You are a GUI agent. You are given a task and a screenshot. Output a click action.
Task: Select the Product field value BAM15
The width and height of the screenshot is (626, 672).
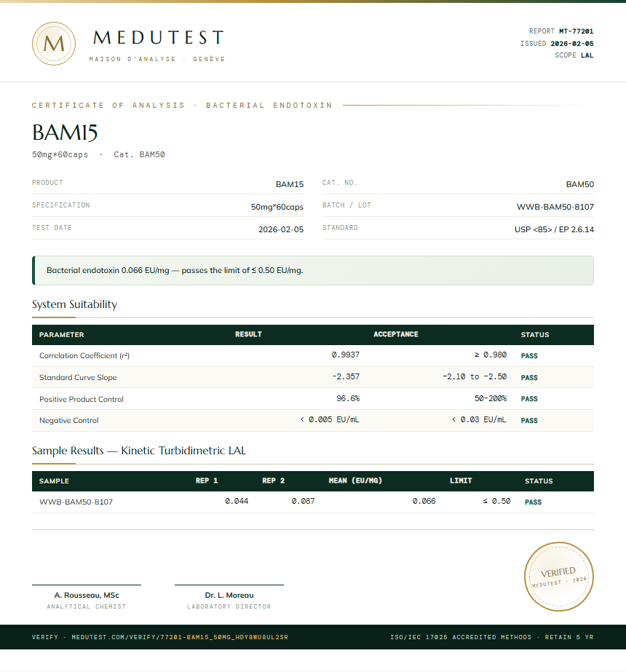click(x=290, y=184)
